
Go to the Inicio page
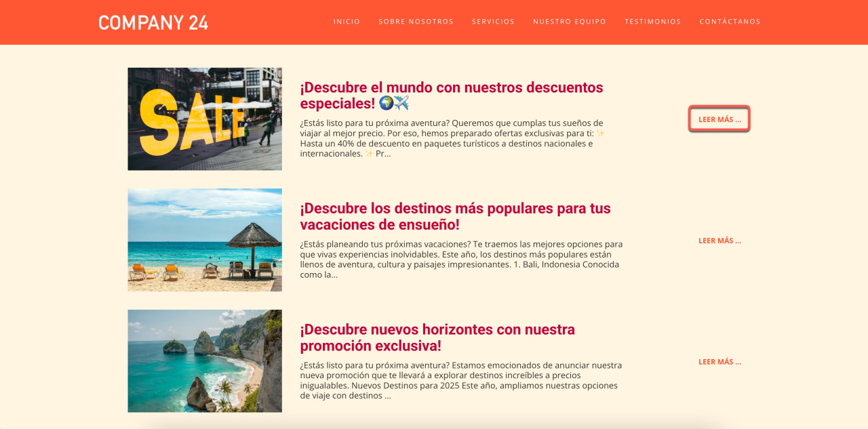point(347,22)
